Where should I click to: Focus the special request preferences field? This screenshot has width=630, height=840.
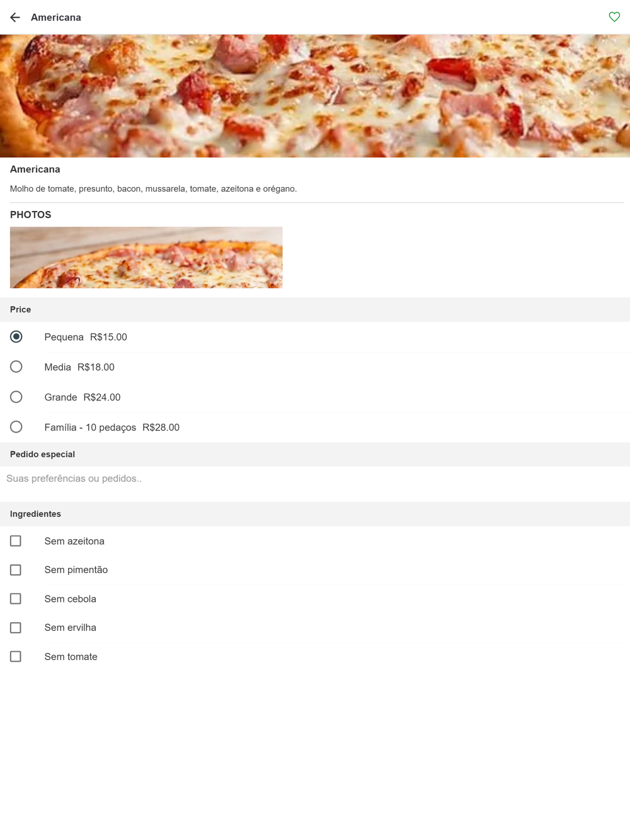(x=315, y=479)
